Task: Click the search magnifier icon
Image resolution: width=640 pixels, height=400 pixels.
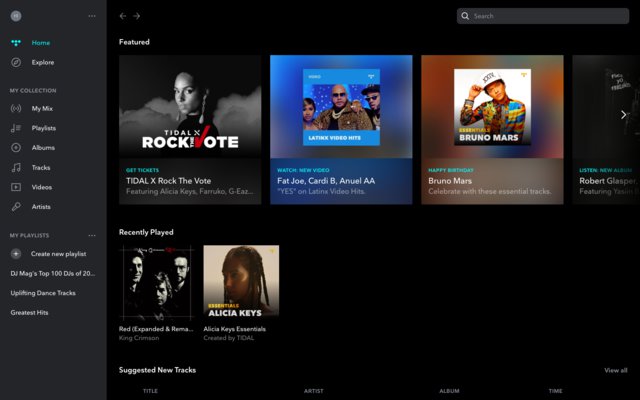Action: (465, 16)
